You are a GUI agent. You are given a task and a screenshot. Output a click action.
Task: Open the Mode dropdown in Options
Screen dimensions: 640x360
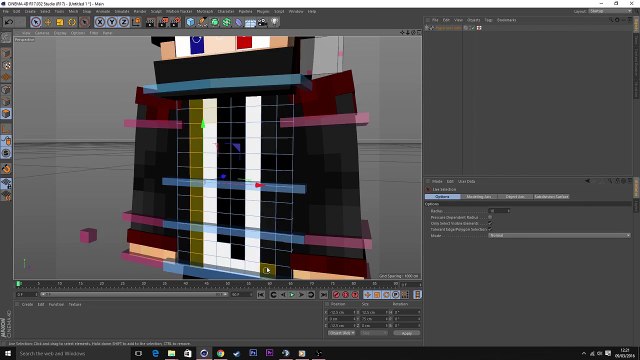[x=559, y=236]
